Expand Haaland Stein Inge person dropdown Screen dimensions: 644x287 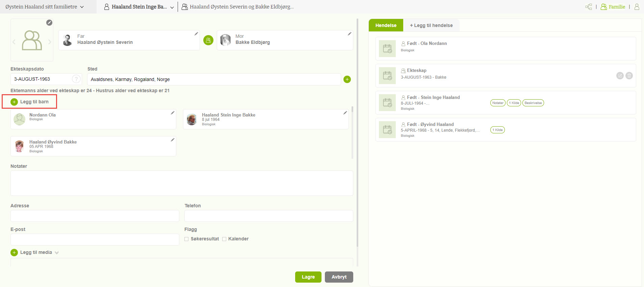click(172, 7)
